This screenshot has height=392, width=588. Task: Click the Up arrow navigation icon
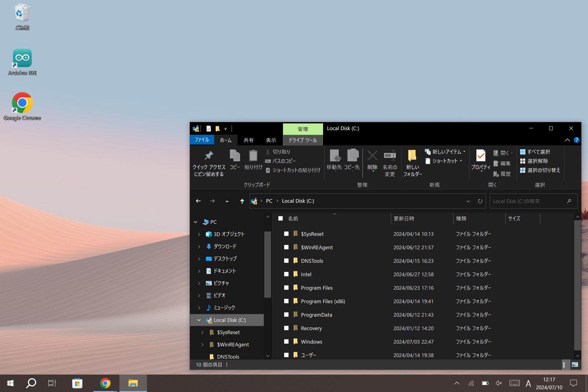(x=242, y=201)
